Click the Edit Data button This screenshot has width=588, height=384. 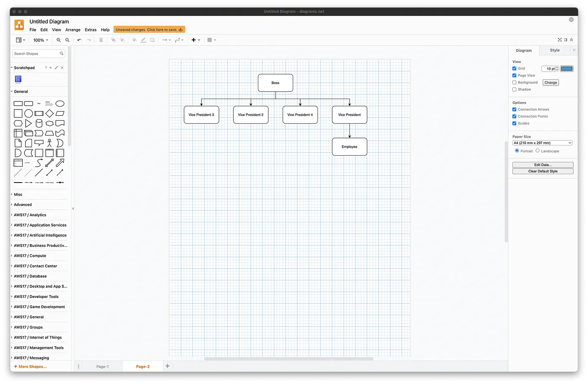(542, 165)
